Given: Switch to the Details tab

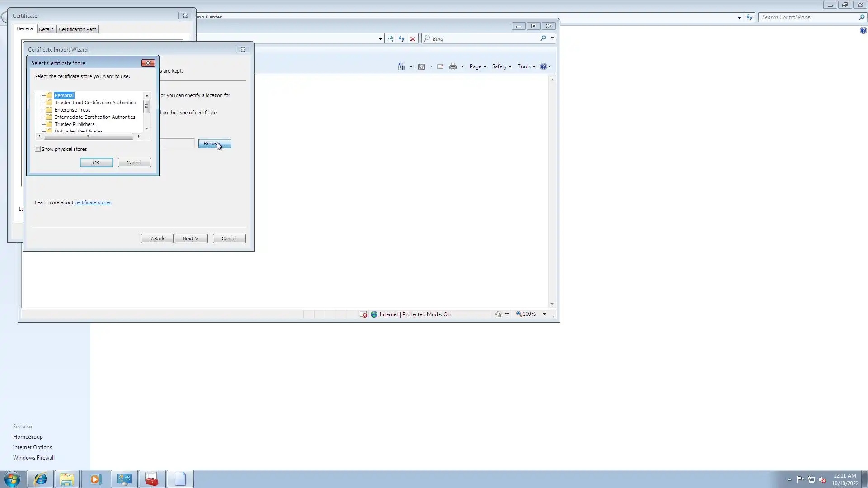Looking at the screenshot, I should pyautogui.click(x=46, y=29).
